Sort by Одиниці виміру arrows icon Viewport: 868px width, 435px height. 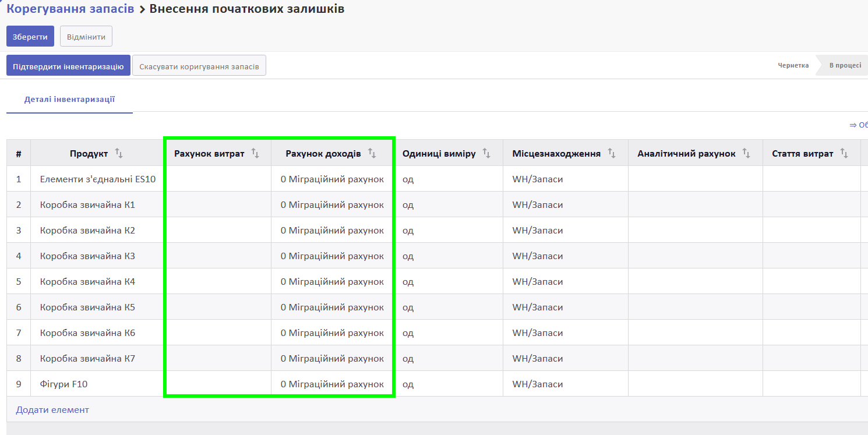pos(487,153)
